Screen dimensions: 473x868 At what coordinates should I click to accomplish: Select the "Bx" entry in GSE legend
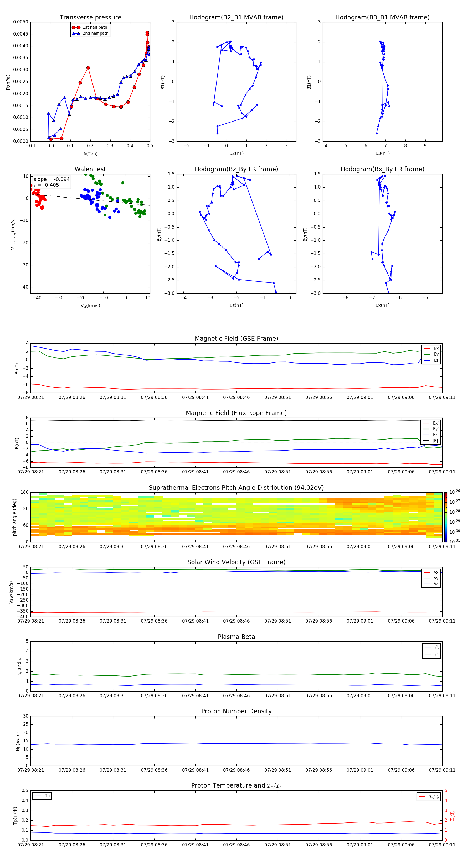(x=431, y=349)
